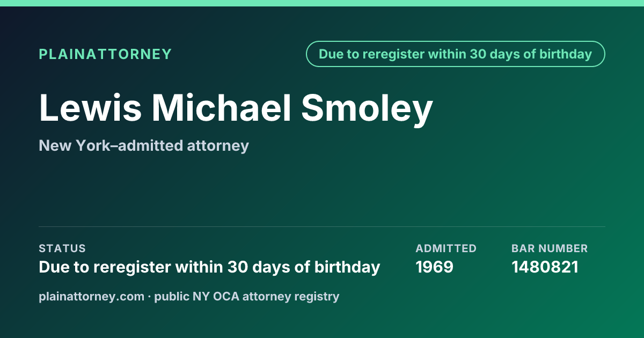Click the Lewis Michael Smoley heading
Screen dimensions: 644x338
[236, 108]
